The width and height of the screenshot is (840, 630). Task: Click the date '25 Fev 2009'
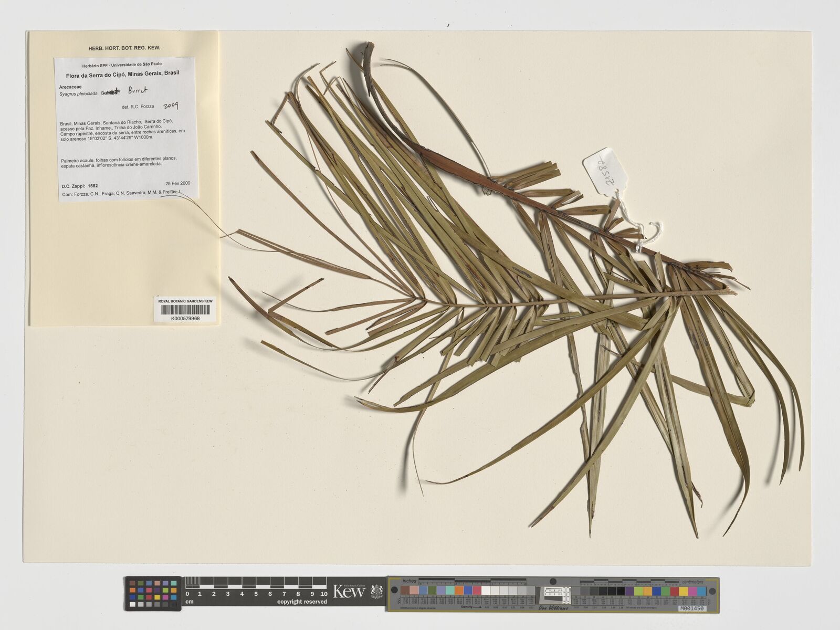[x=177, y=184]
